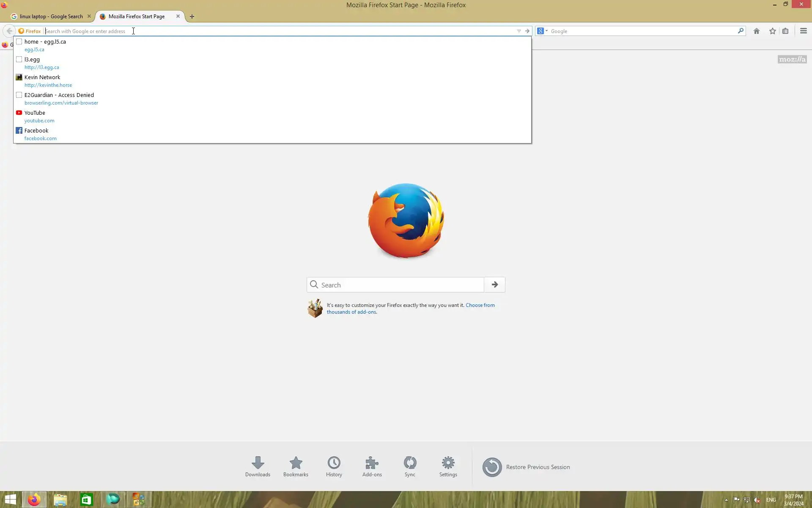Open the search engine selector dropdown
Image resolution: width=812 pixels, height=508 pixels.
[x=542, y=31]
